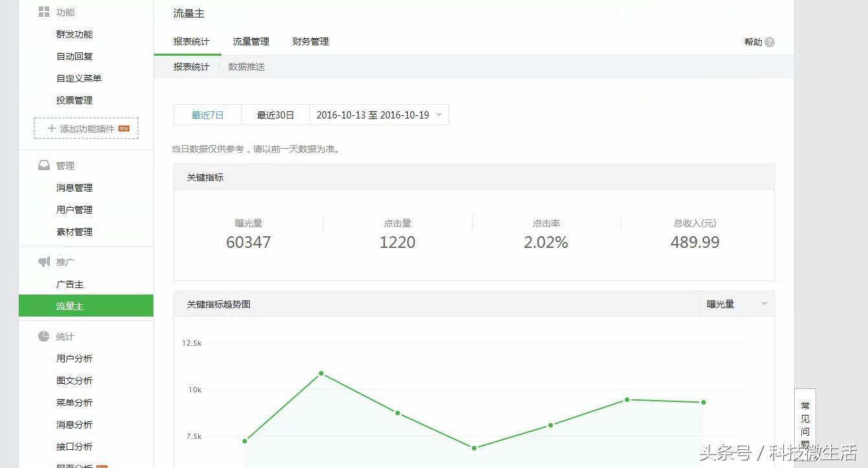This screenshot has height=468, width=868.
Task: Open 投票管理 page
Action: (x=74, y=100)
